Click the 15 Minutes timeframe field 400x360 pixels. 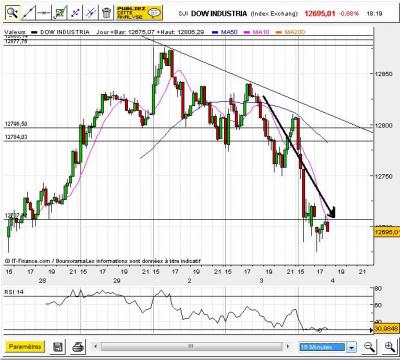(323, 347)
